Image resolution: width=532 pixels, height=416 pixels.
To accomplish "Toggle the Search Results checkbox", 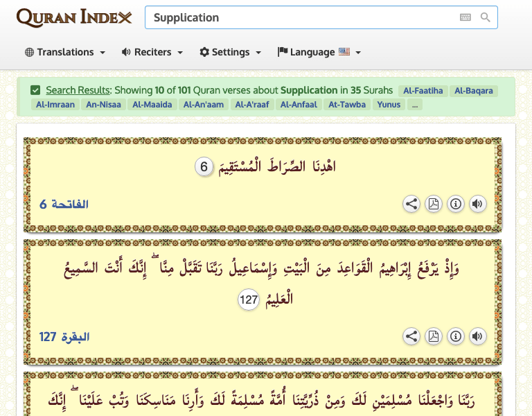I will 35,90.
